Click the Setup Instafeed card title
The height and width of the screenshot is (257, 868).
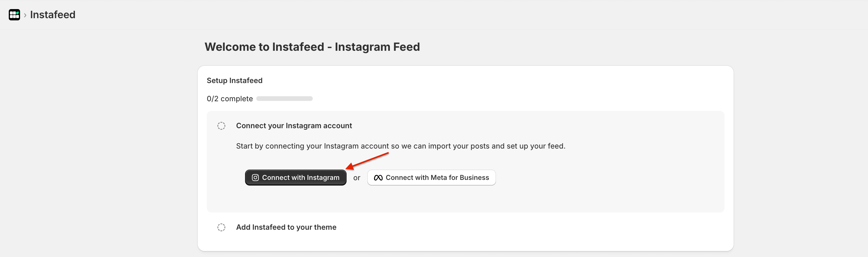pos(234,81)
